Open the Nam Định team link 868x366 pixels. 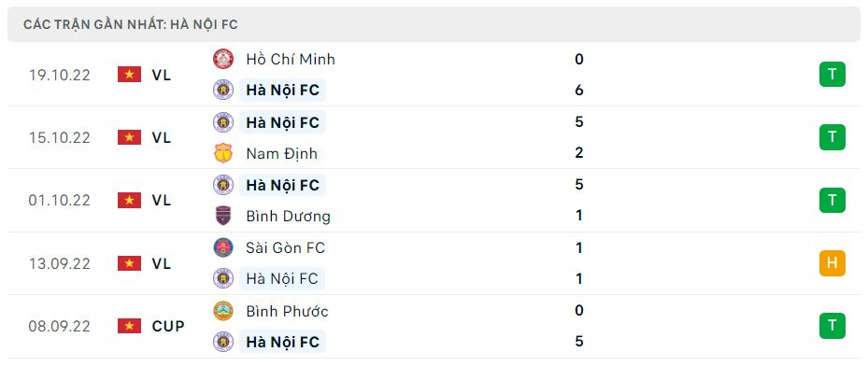282,153
